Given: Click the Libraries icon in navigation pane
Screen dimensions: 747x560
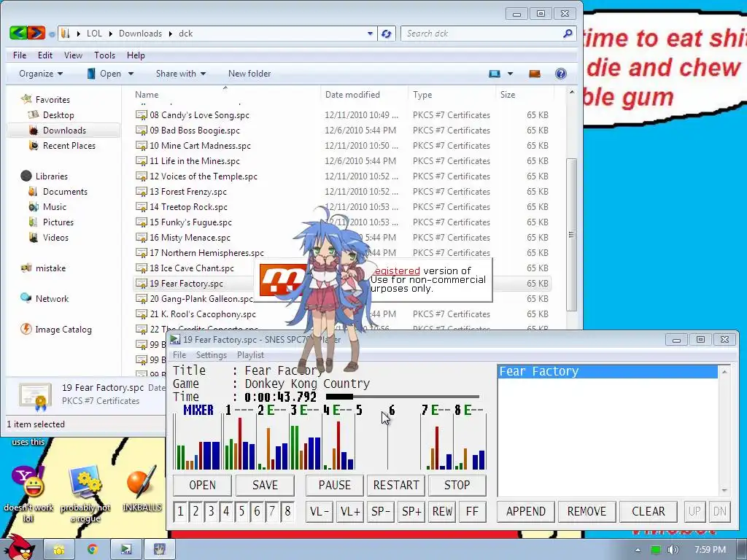Looking at the screenshot, I should [x=26, y=176].
